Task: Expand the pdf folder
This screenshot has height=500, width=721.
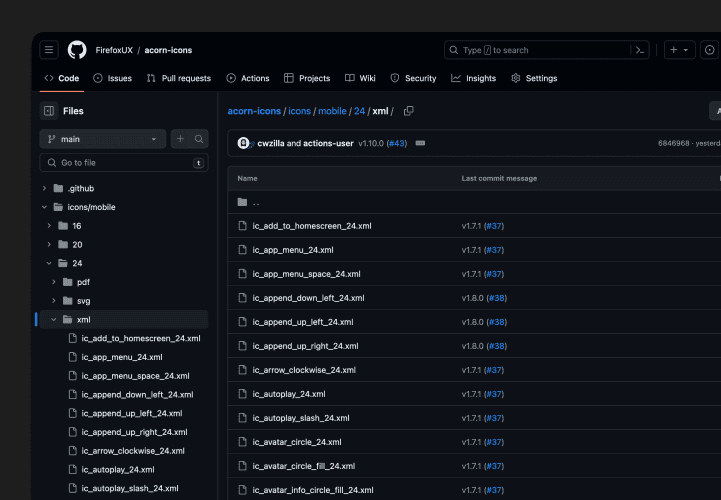Action: coord(54,282)
